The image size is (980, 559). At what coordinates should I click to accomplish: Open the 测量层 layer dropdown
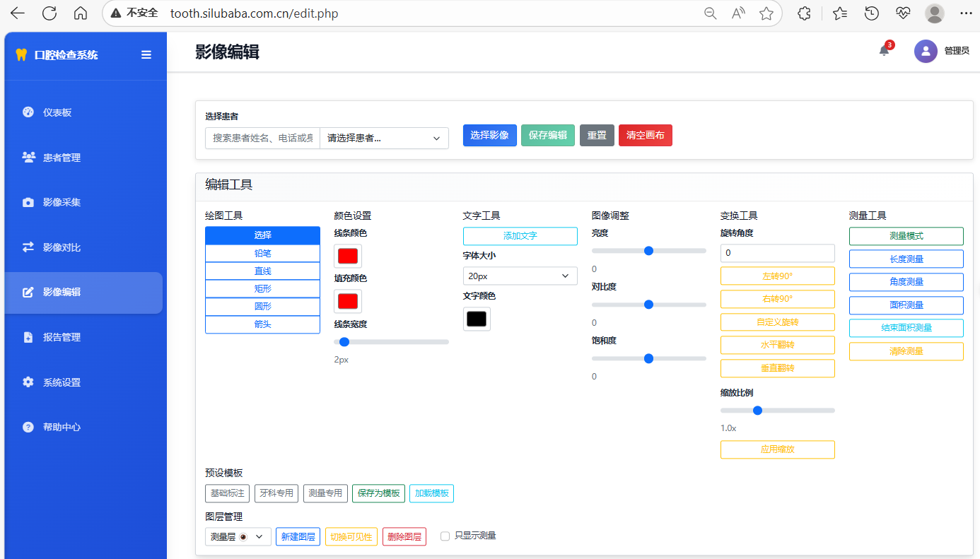(x=238, y=537)
